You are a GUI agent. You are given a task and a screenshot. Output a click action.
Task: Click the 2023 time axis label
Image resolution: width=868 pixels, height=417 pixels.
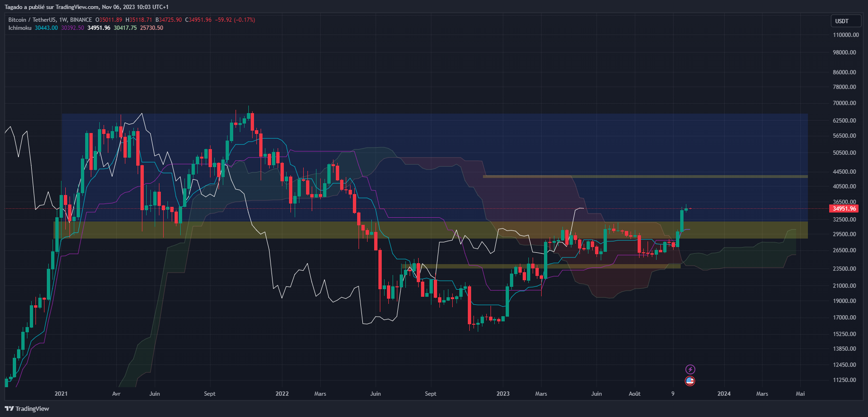503,394
